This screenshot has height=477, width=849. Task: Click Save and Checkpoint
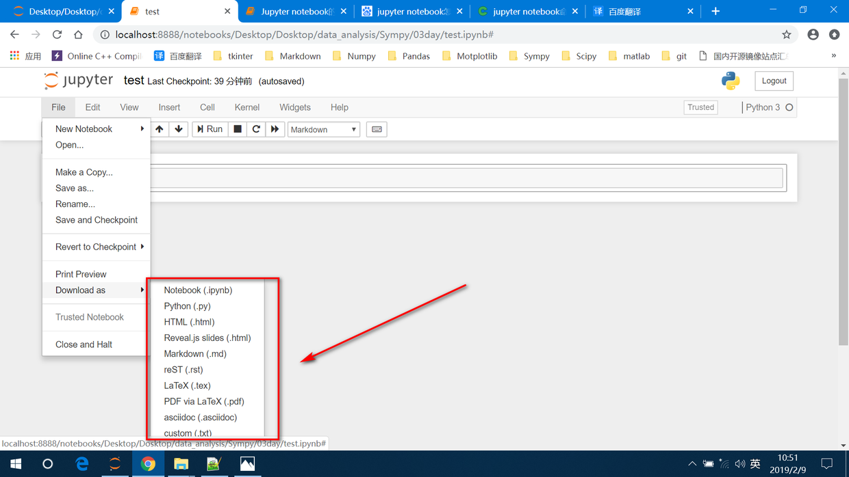pyautogui.click(x=96, y=220)
